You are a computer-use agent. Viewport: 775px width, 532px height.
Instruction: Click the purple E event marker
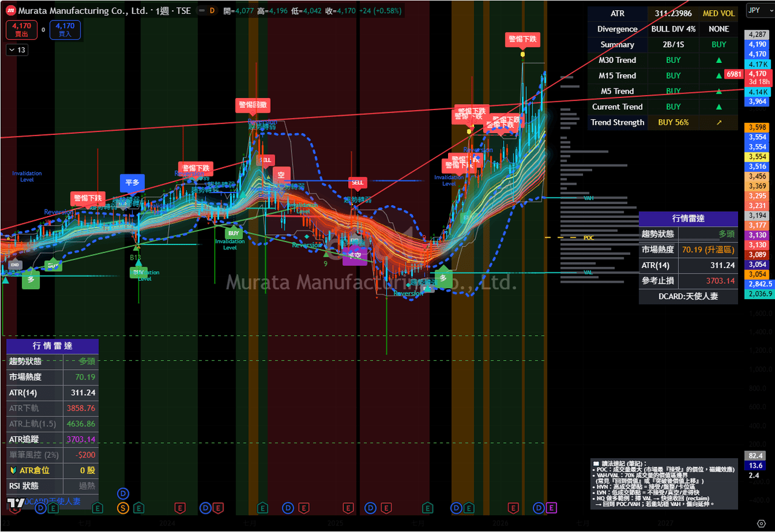click(551, 508)
